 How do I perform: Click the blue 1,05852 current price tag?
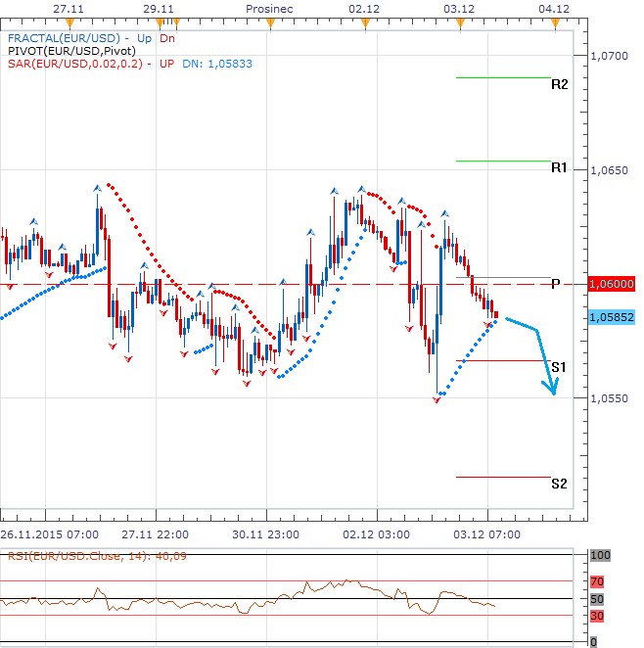pyautogui.click(x=612, y=317)
